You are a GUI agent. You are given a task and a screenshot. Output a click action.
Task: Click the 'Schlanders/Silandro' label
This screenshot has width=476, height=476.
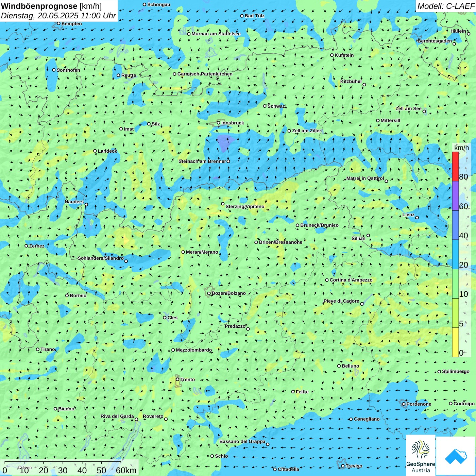click(x=101, y=258)
